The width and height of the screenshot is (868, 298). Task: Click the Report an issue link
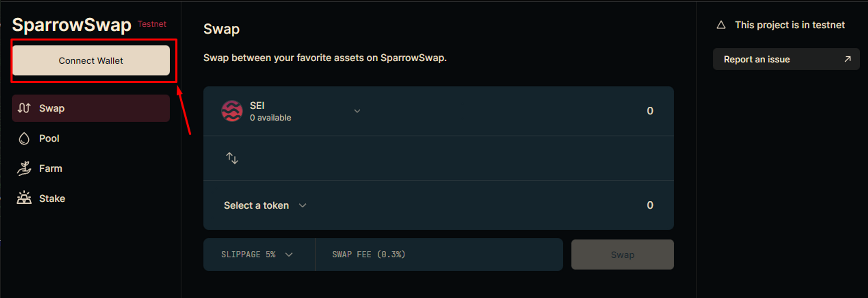[x=757, y=59]
